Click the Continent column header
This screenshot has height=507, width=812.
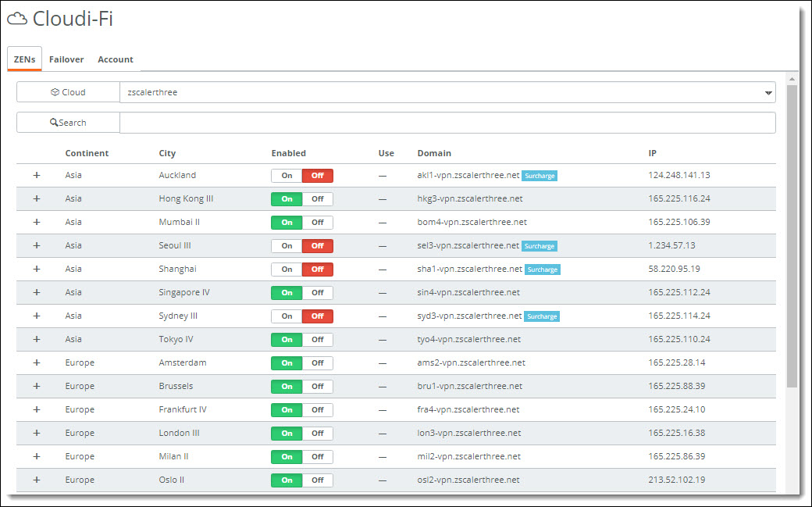click(x=87, y=153)
